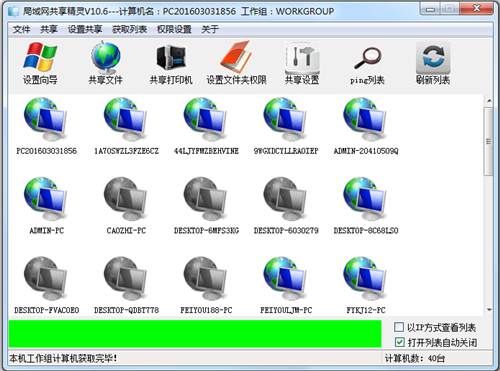The image size is (500, 371).
Task: Click the scrollbar up arrow
Action: [x=489, y=100]
